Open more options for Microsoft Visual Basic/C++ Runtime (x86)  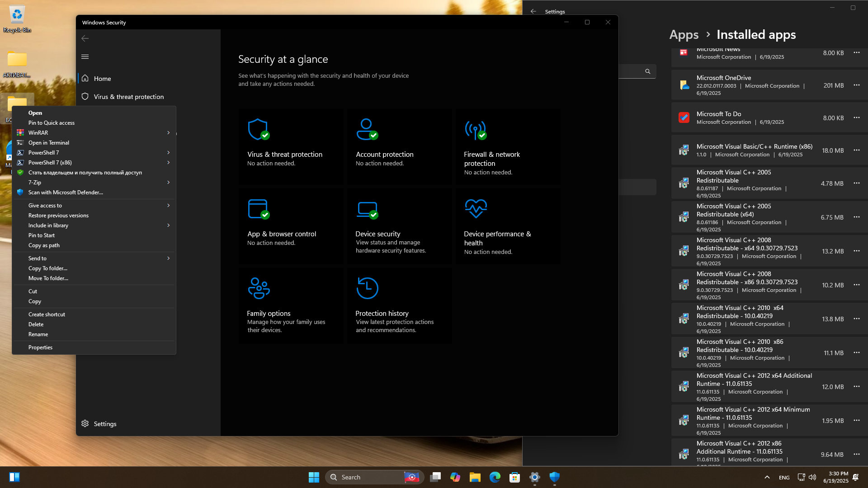point(857,150)
